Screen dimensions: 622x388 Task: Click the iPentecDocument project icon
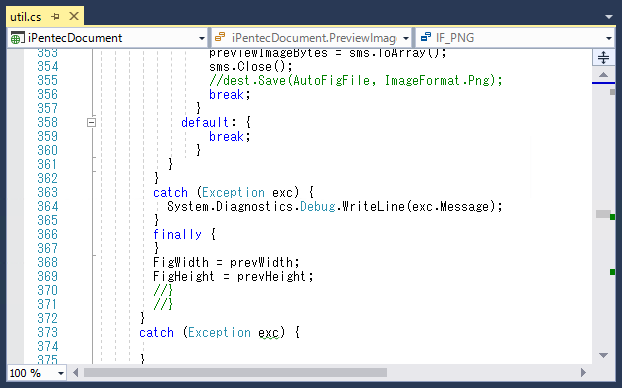pos(16,38)
